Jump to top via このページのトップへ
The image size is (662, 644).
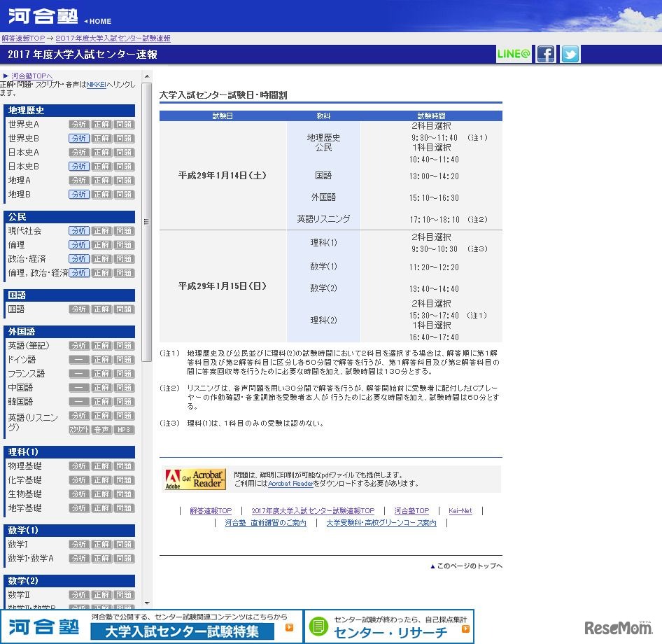pos(469,566)
